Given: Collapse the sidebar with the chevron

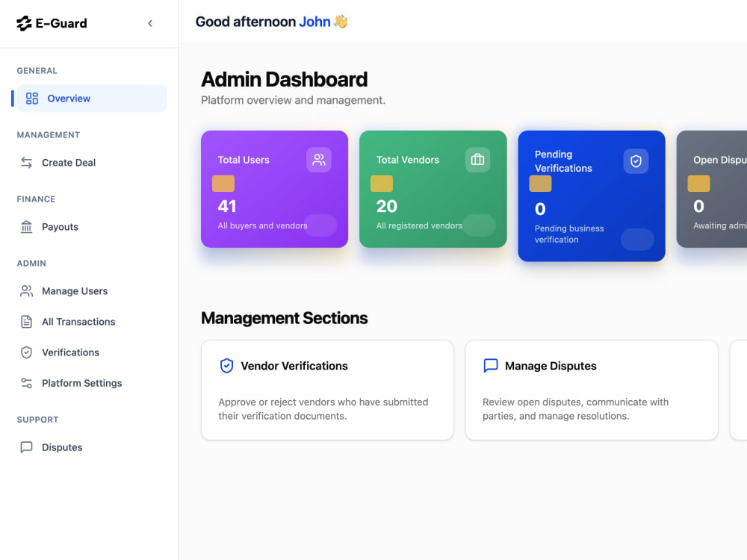Looking at the screenshot, I should 150,23.
